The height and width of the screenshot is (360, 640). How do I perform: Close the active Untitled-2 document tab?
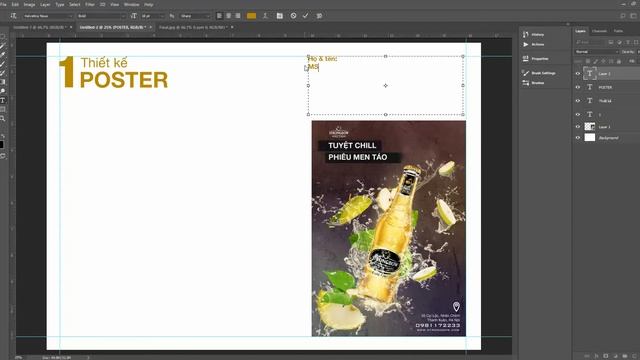coord(151,27)
